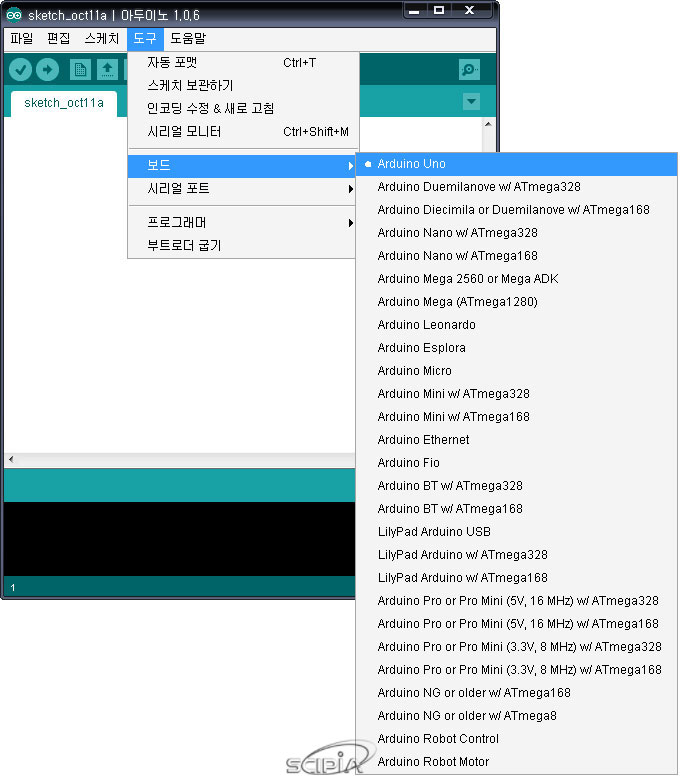Open 시리얼 모니터 from menu
This screenshot has width=680, height=777.
(241, 132)
